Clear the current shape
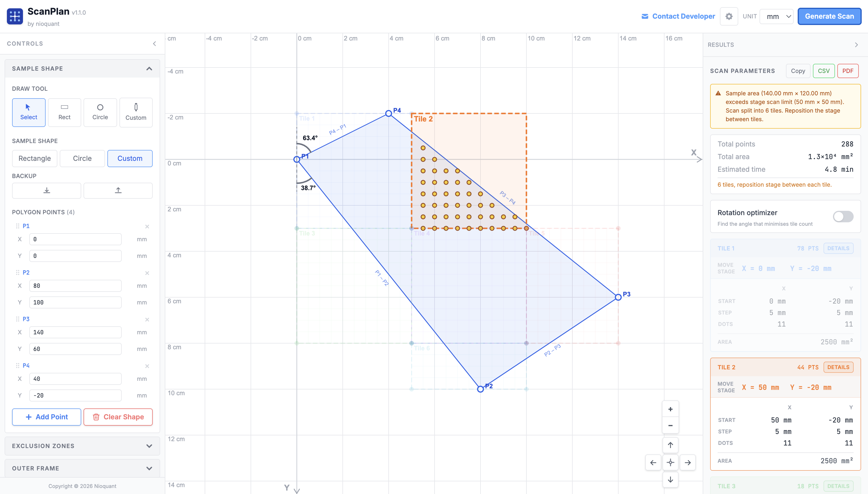 (x=118, y=417)
